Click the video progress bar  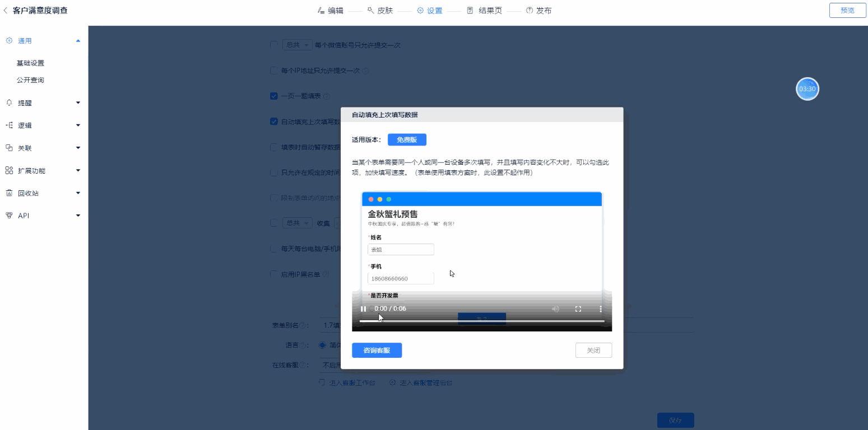482,321
